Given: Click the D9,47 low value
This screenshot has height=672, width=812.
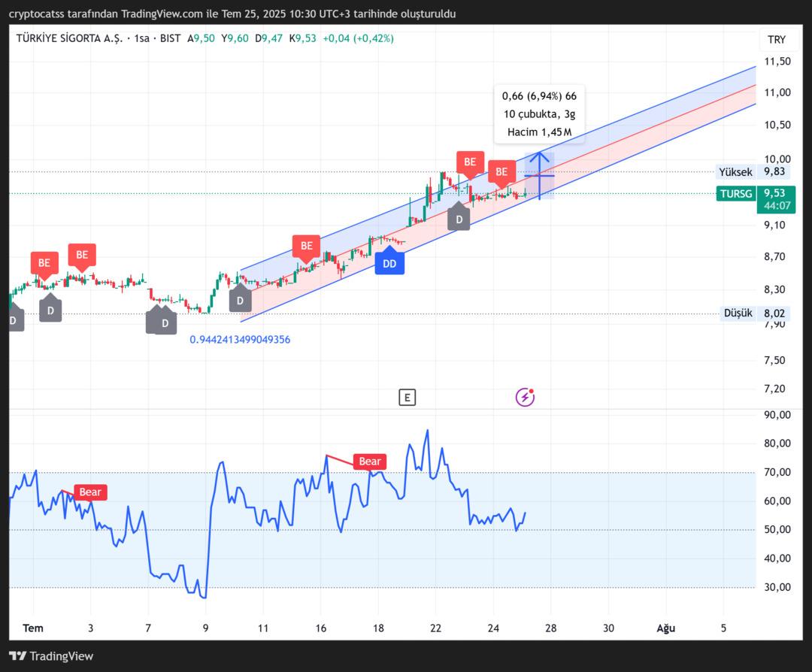Looking at the screenshot, I should (268, 38).
